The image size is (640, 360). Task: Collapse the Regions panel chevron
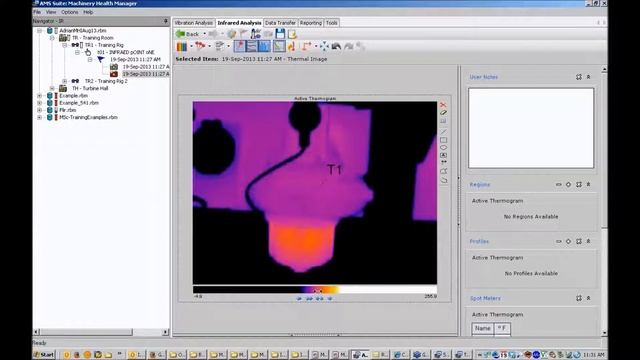(x=589, y=184)
